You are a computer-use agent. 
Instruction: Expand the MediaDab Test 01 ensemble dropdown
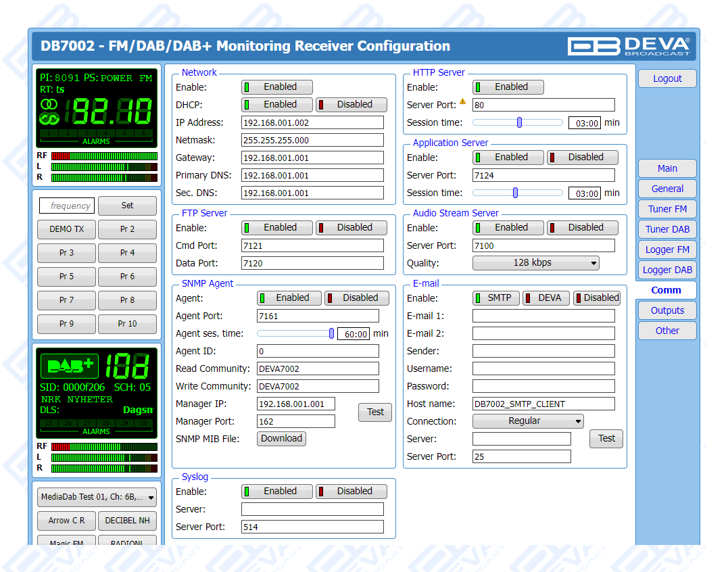click(x=97, y=497)
